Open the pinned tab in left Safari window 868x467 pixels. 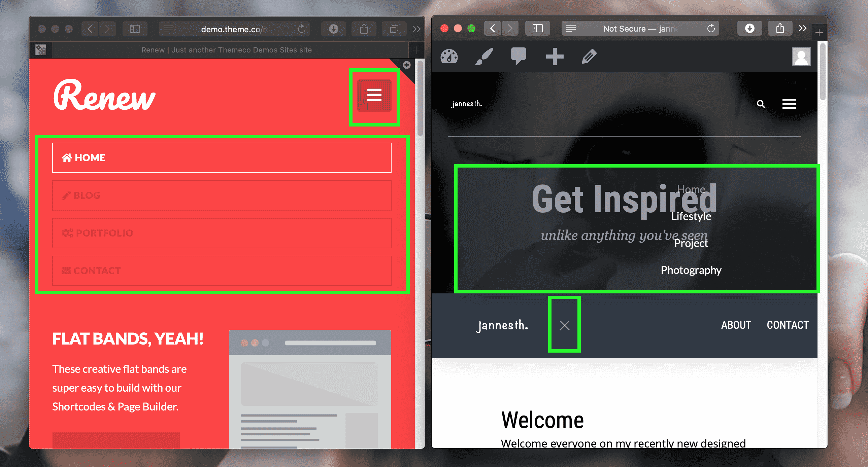pos(41,50)
